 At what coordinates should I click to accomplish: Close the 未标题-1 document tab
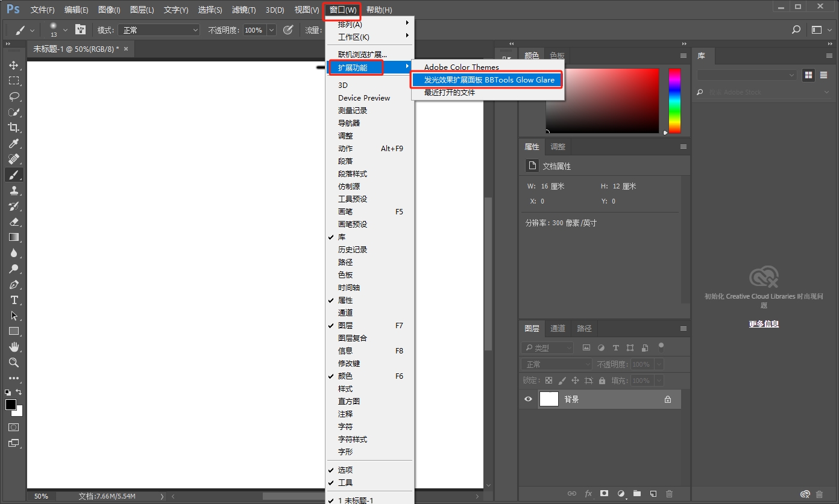(x=126, y=49)
